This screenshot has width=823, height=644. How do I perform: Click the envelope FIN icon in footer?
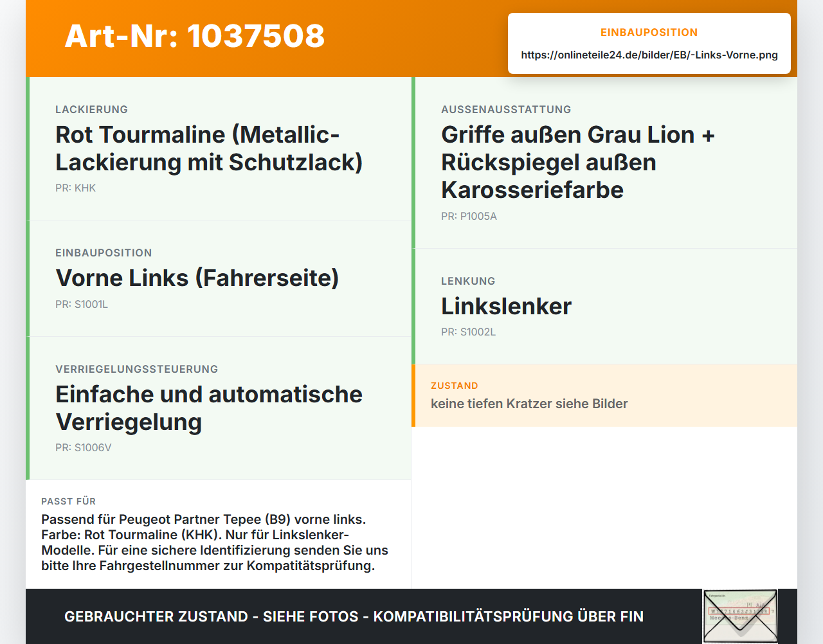[740, 616]
